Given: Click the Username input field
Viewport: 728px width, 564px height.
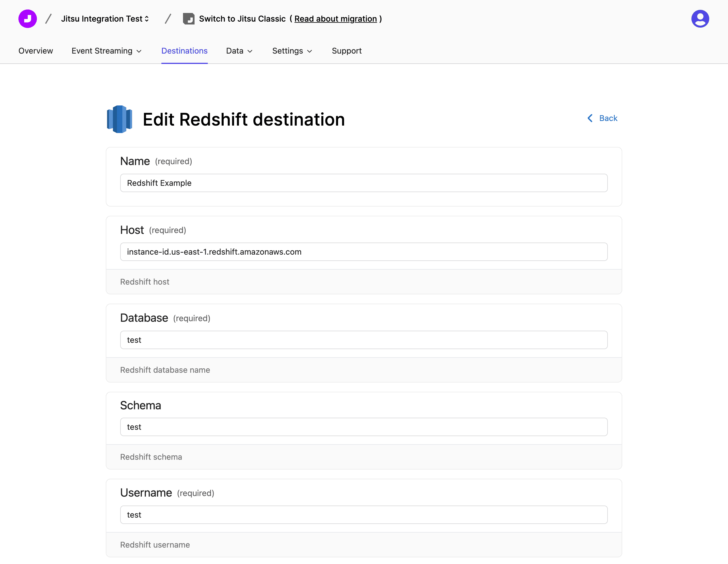Looking at the screenshot, I should coord(363,515).
